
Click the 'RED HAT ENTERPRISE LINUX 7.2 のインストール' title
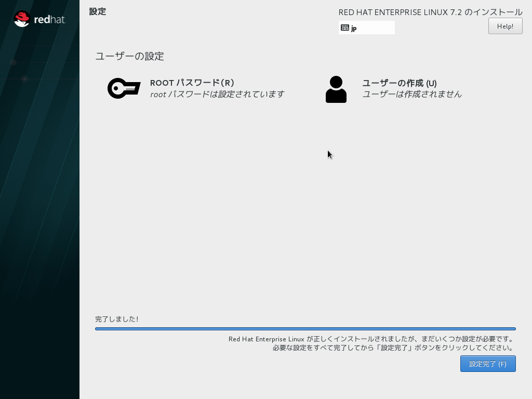pyautogui.click(x=430, y=12)
